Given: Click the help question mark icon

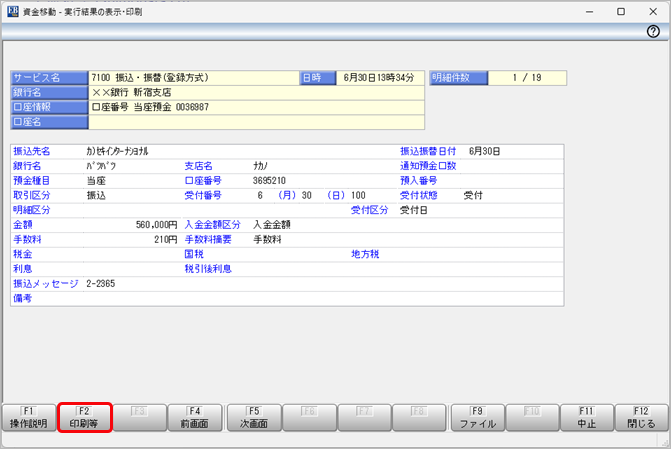Looking at the screenshot, I should pyautogui.click(x=653, y=32).
